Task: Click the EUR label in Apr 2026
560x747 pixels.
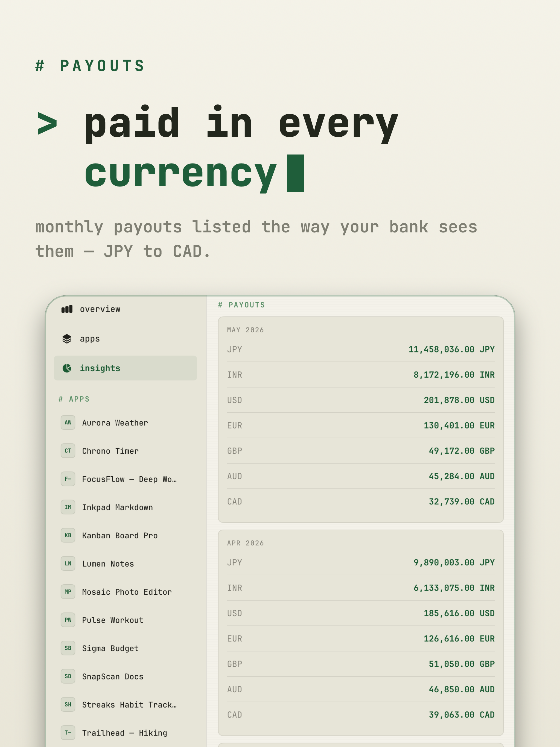Action: pos(234,639)
